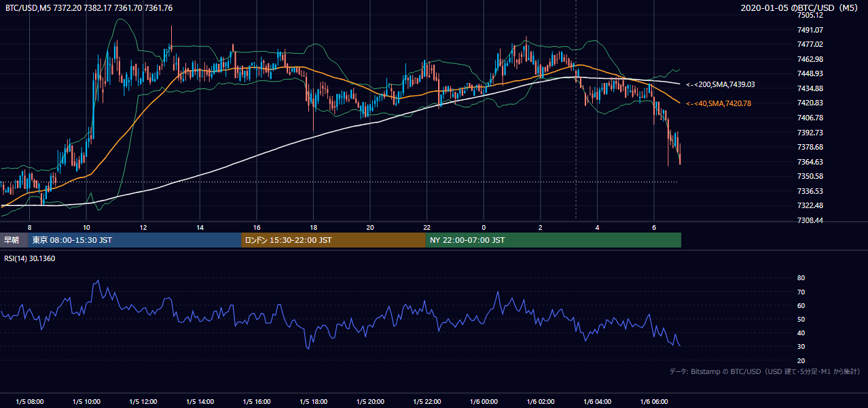Image resolution: width=868 pixels, height=408 pixels.
Task: Click price axis value 7392.73
Action: 810,133
